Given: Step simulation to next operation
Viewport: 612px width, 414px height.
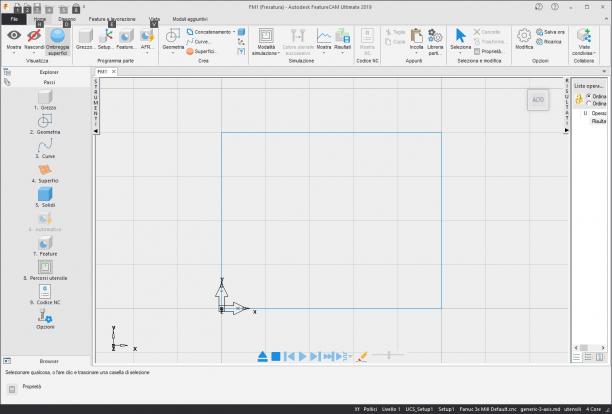Looking at the screenshot, I should coord(315,356).
